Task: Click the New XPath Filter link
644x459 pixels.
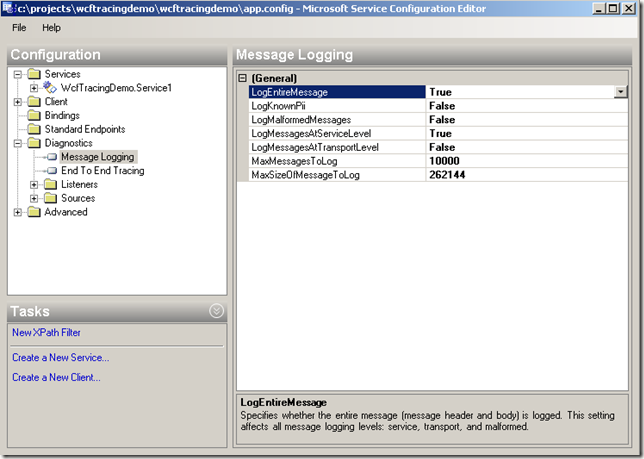Action: pos(46,333)
